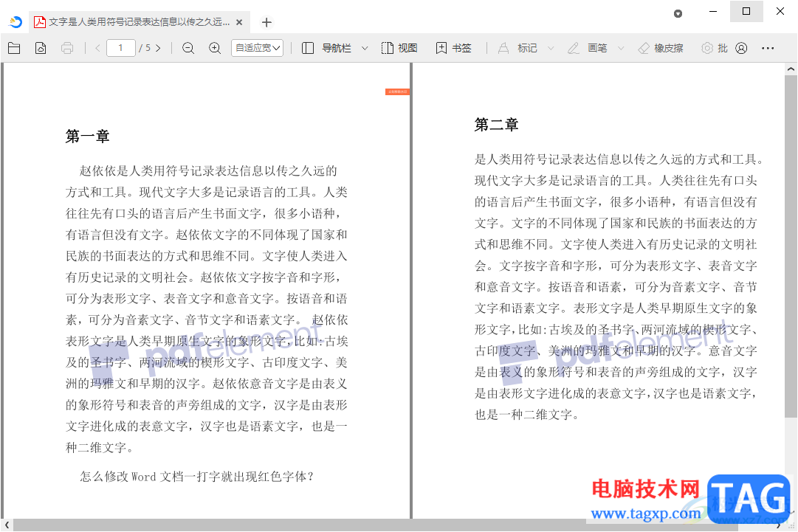Close the PDF document tab
The width and height of the screenshot is (798, 532).
coord(239,22)
